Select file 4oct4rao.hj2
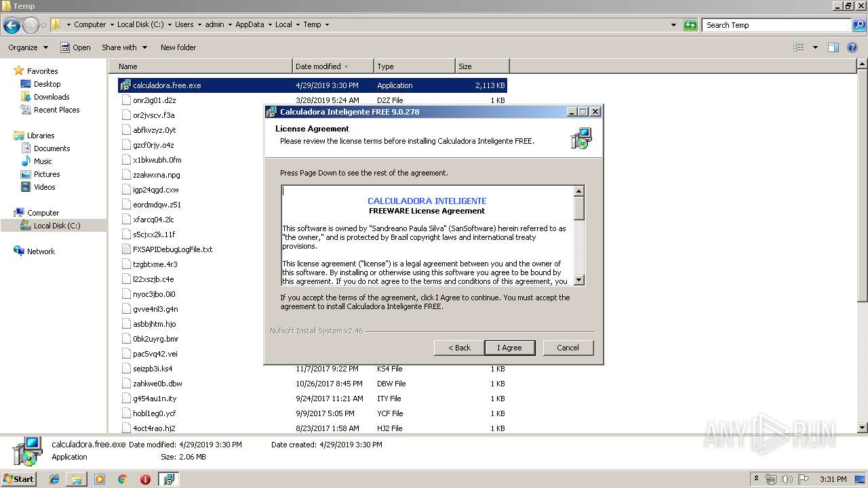The width and height of the screenshot is (868, 488). tap(154, 428)
